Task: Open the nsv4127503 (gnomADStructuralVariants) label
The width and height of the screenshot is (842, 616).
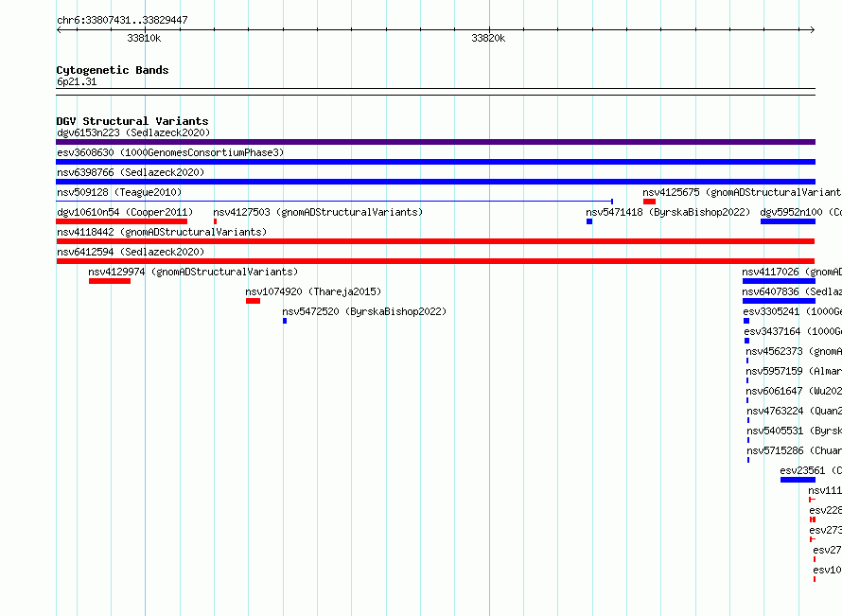Action: pyautogui.click(x=318, y=212)
